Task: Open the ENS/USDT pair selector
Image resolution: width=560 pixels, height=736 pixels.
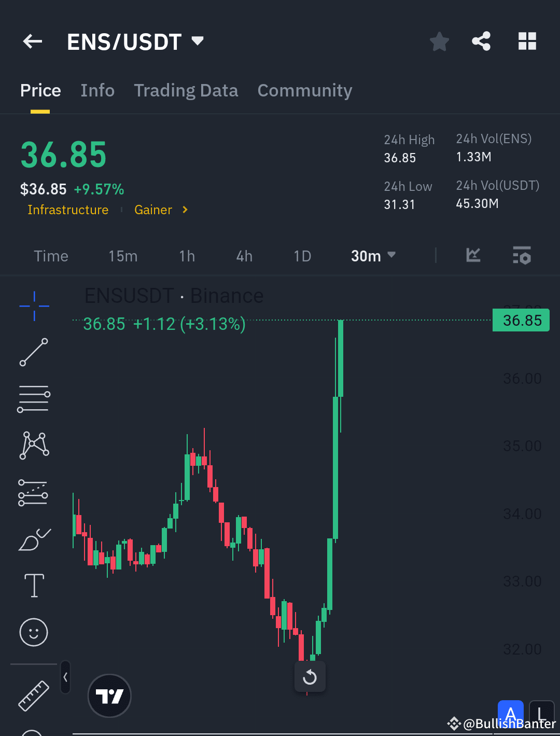Action: pyautogui.click(x=136, y=41)
